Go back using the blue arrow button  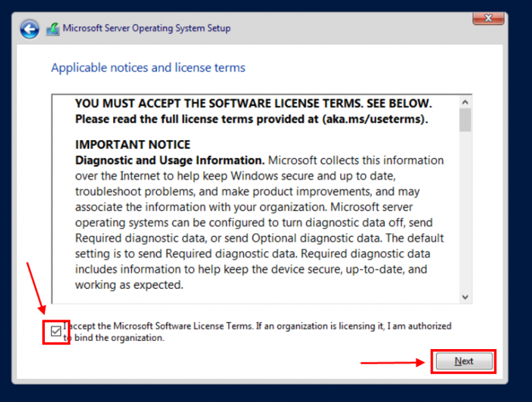[29, 29]
